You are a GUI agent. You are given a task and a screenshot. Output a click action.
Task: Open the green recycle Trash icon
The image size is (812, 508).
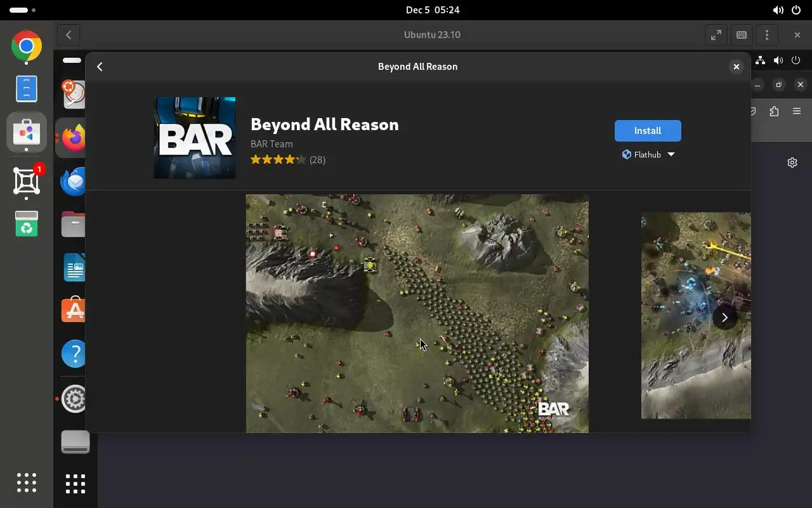coord(27,224)
